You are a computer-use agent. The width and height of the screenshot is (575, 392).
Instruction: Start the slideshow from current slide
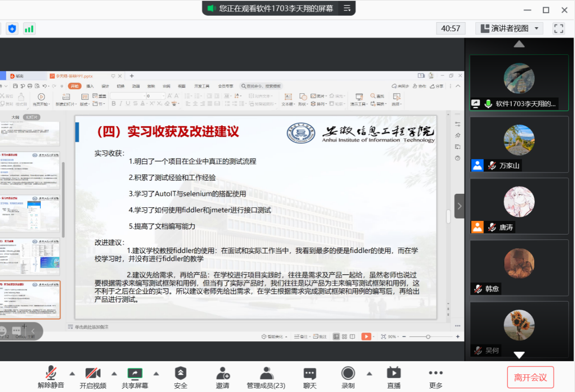point(41,100)
